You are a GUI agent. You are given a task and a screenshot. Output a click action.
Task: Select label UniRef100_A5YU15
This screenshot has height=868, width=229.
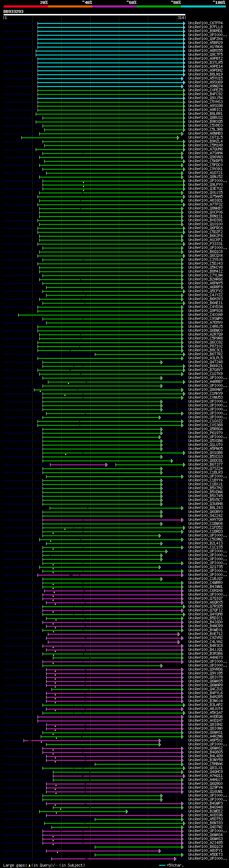coord(205,78)
